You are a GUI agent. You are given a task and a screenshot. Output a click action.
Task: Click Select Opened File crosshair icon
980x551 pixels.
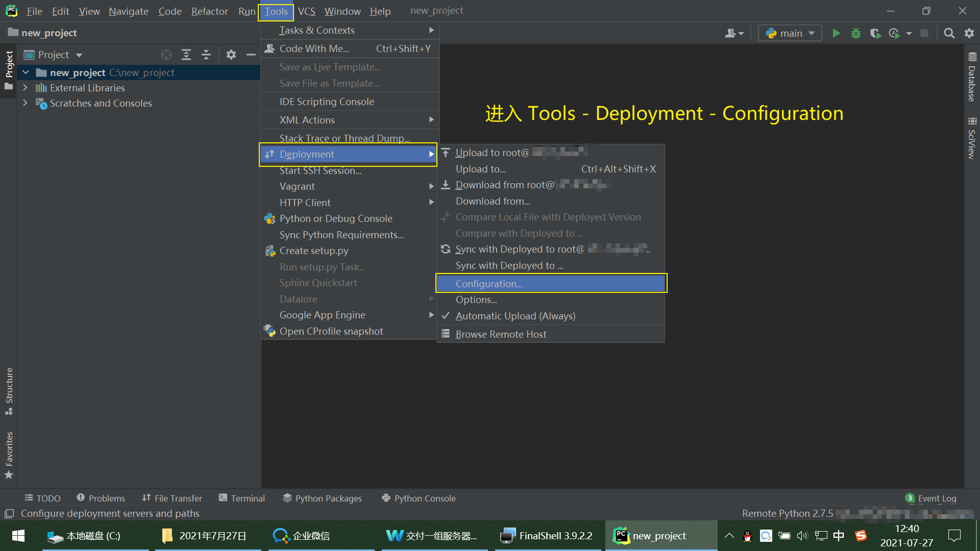(166, 55)
